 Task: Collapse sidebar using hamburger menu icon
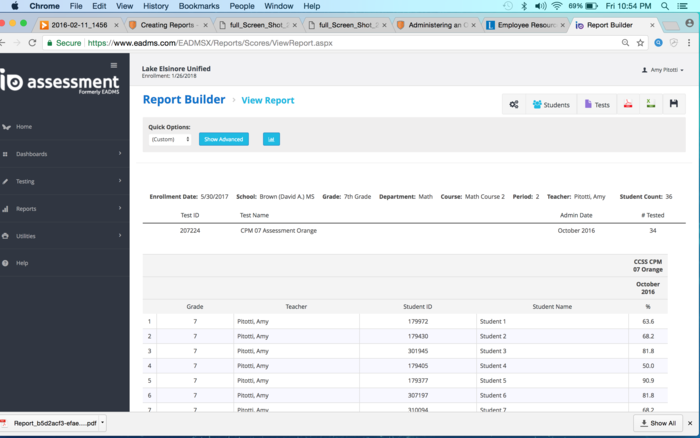113,65
